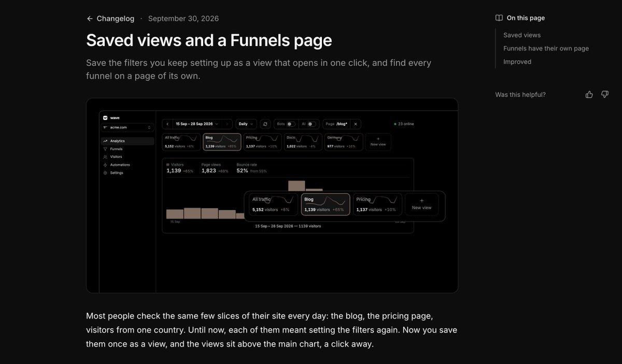This screenshot has width=622, height=364.
Task: Click the thumbs up helpful icon
Action: 589,94
